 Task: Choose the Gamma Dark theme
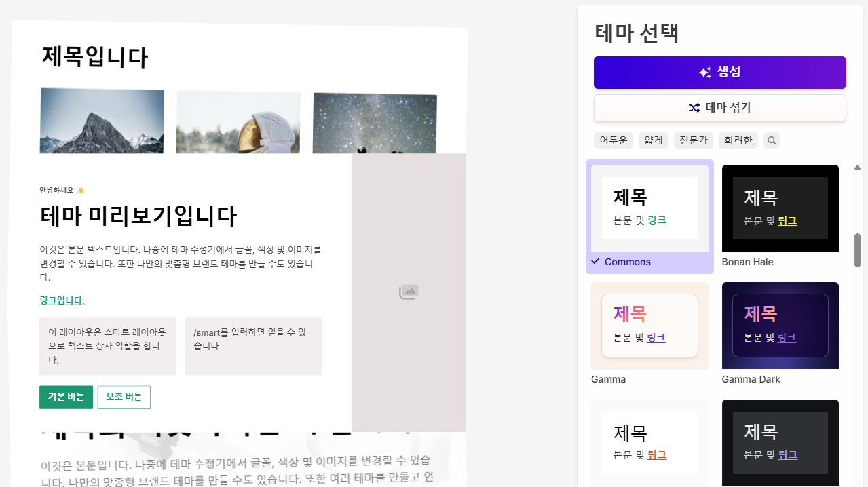(780, 326)
